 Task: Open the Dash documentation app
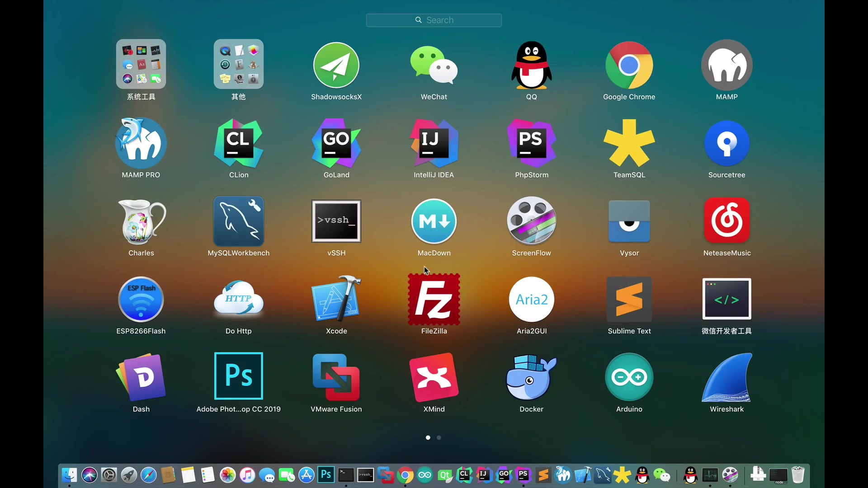141,377
